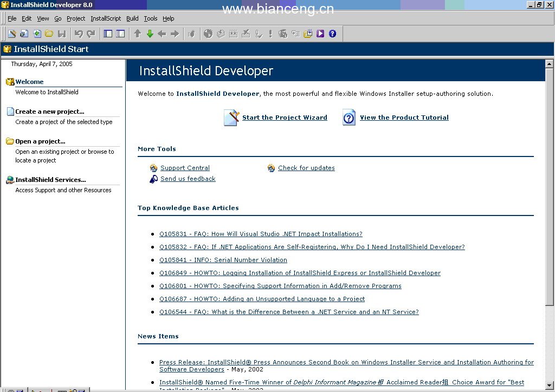
Task: Click the folder with media release icon
Action: pos(308,34)
